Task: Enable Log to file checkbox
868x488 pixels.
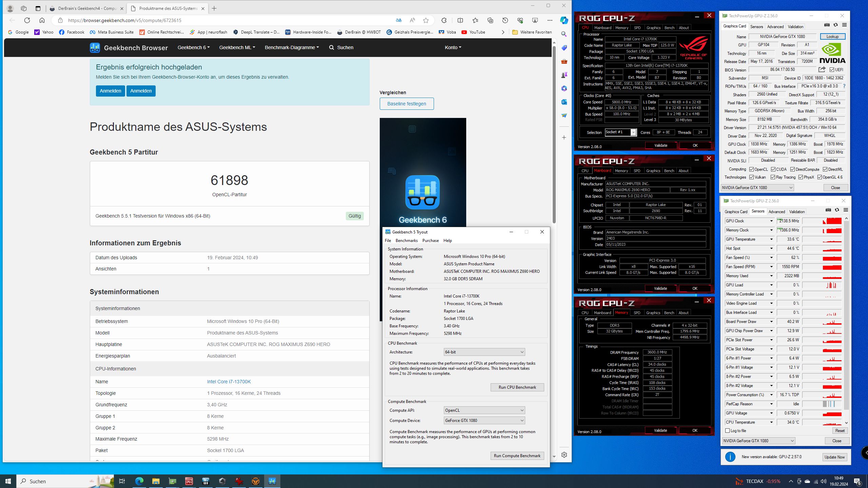Action: pyautogui.click(x=727, y=431)
